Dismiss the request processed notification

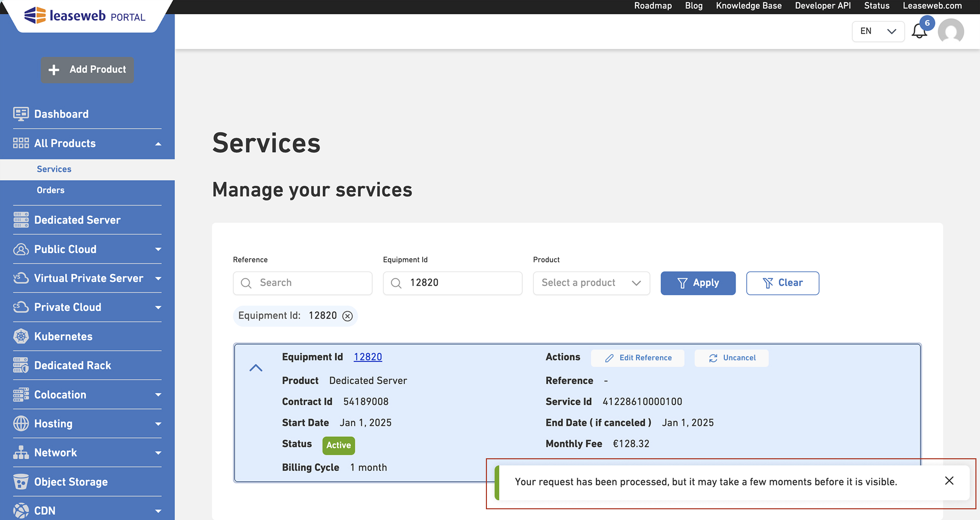point(949,481)
